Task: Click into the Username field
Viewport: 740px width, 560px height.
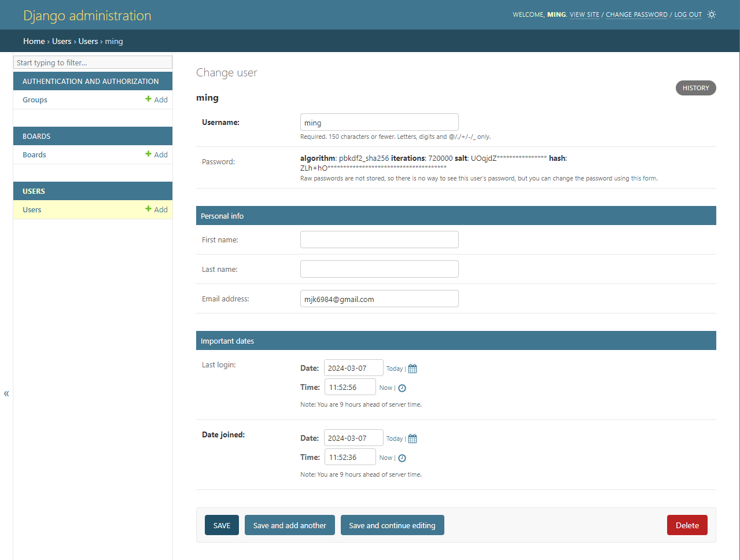Action: tap(380, 122)
